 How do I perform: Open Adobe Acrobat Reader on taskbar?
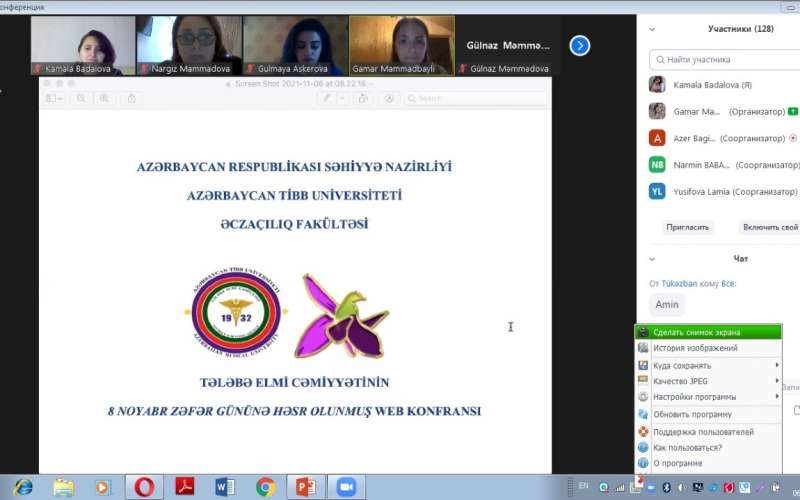(185, 487)
